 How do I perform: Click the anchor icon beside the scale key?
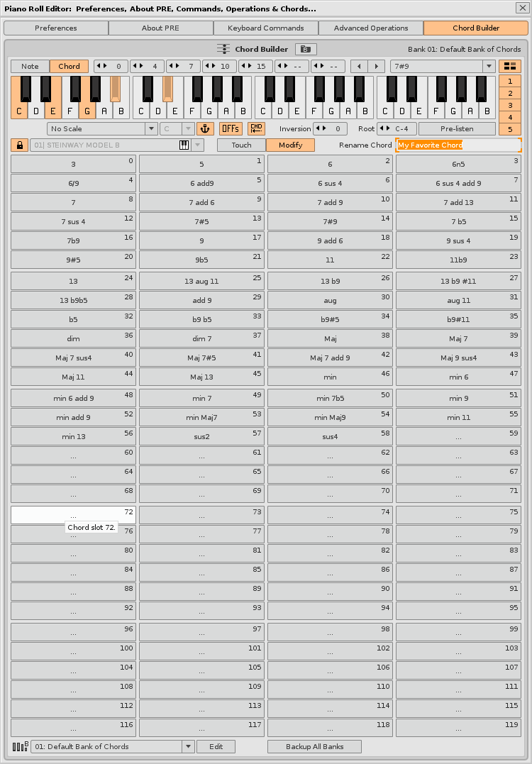tap(205, 128)
